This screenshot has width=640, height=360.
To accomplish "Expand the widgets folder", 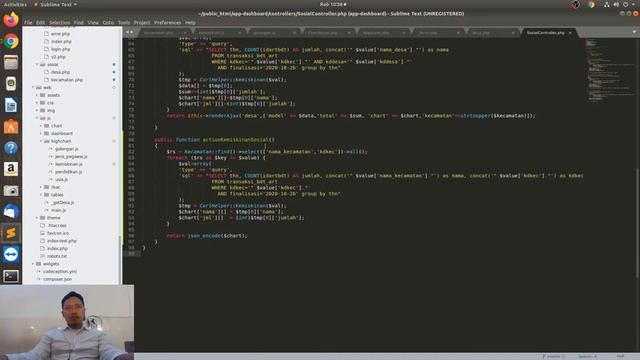I will (x=33, y=264).
